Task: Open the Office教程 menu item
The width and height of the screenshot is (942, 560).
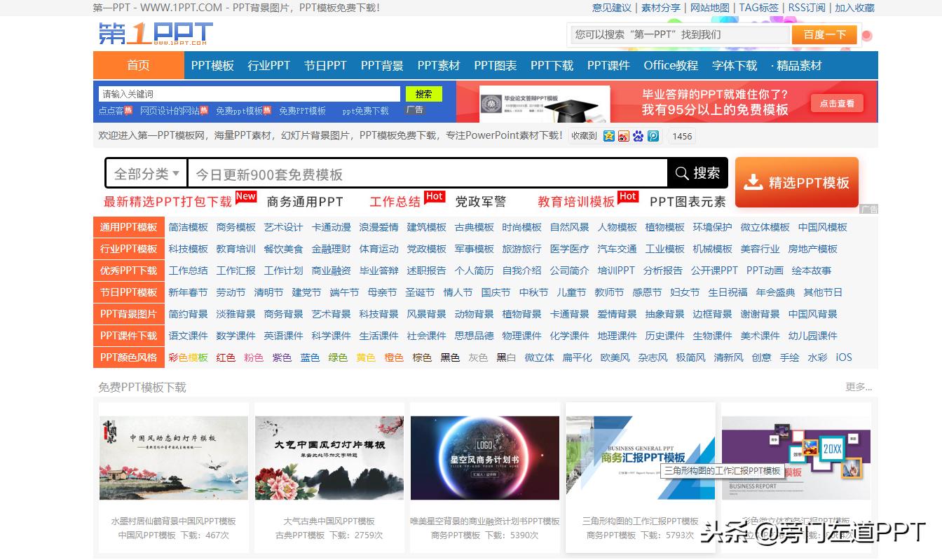Action: 669,65
